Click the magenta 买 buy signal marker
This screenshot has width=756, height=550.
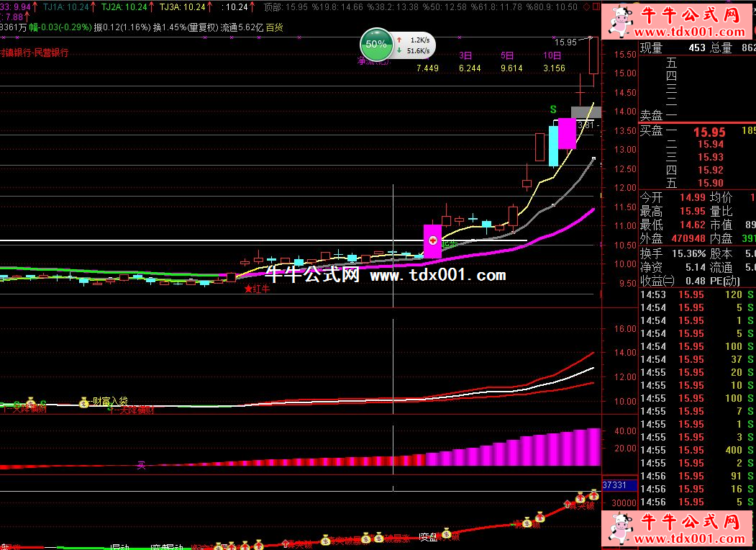[142, 466]
